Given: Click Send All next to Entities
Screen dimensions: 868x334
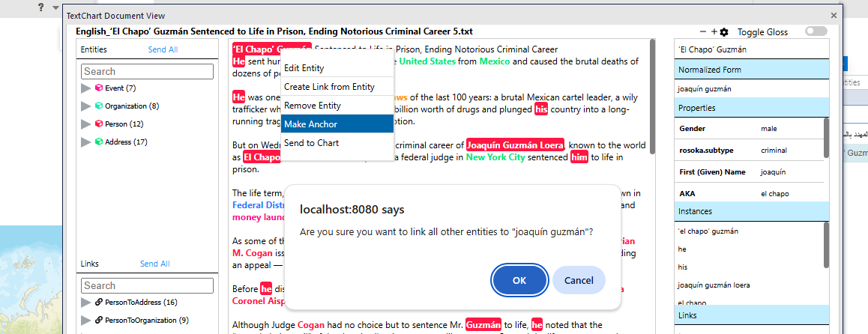Looking at the screenshot, I should 163,50.
